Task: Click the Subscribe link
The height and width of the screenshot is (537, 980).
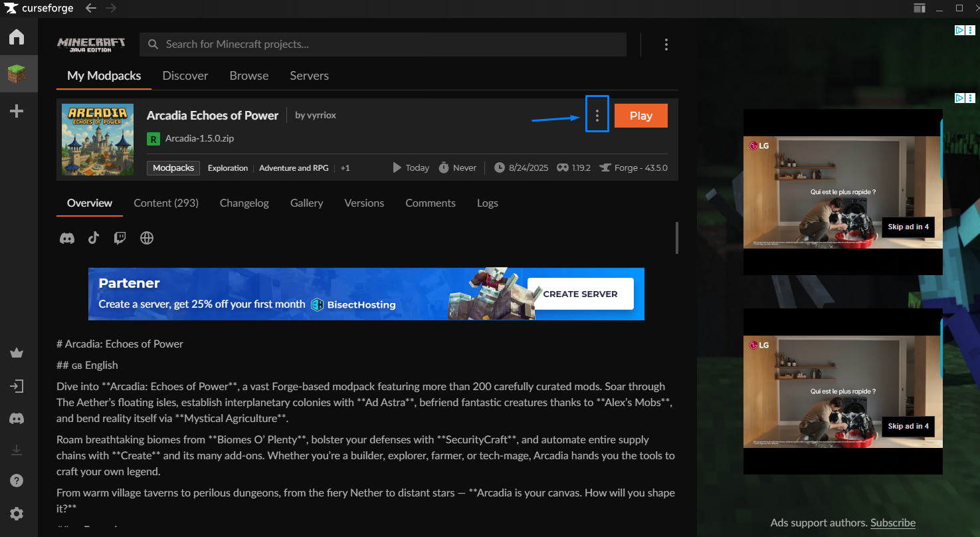Action: pyautogui.click(x=892, y=523)
